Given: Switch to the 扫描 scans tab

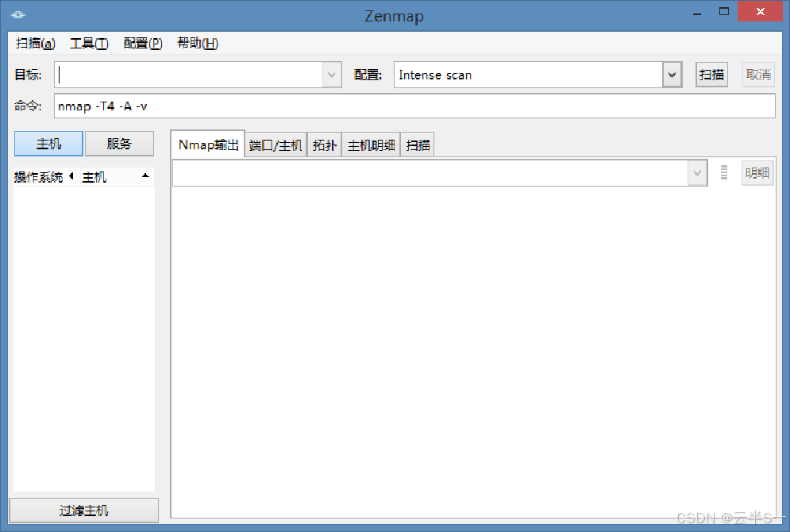Looking at the screenshot, I should point(418,145).
